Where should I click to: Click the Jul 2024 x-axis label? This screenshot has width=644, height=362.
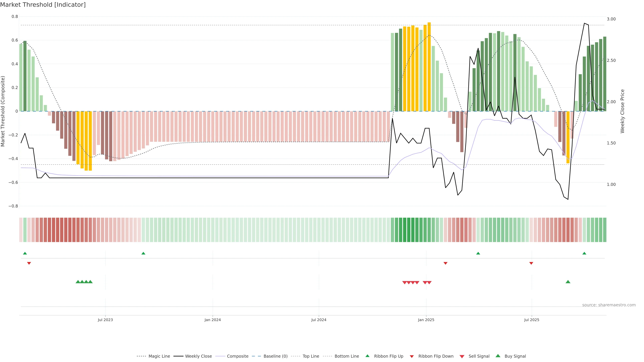(319, 320)
